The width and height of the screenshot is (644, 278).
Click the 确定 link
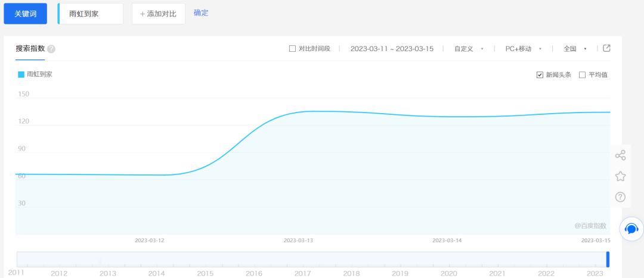click(x=202, y=13)
